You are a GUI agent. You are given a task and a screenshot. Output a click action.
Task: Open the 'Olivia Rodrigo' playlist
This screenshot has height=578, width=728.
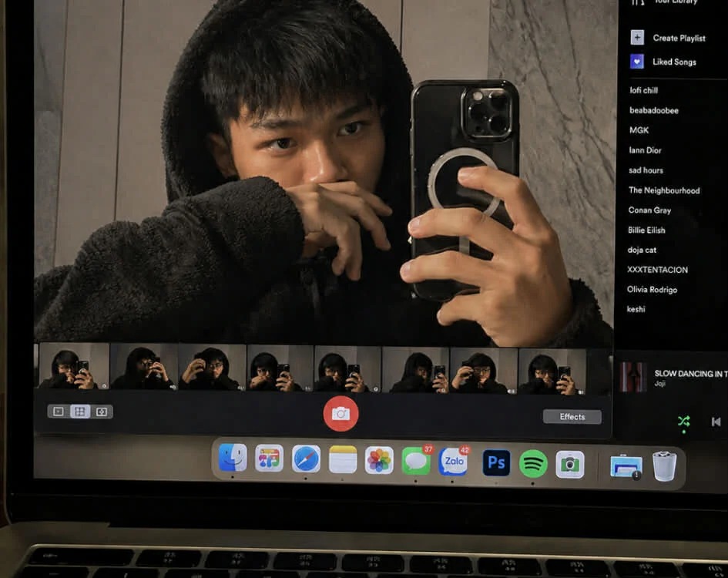(x=652, y=290)
